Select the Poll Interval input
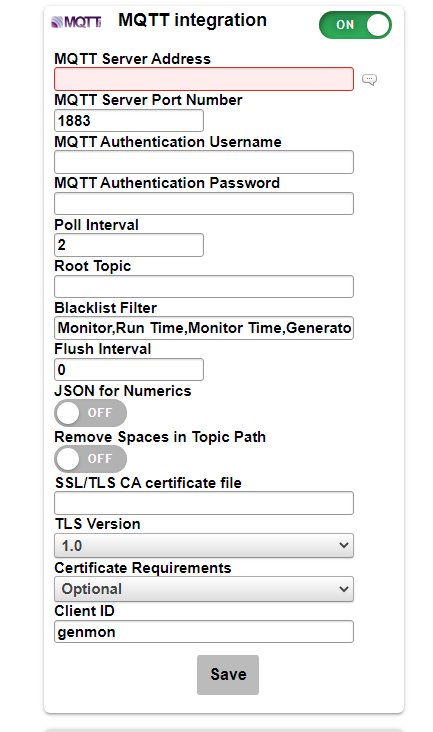 pyautogui.click(x=129, y=245)
